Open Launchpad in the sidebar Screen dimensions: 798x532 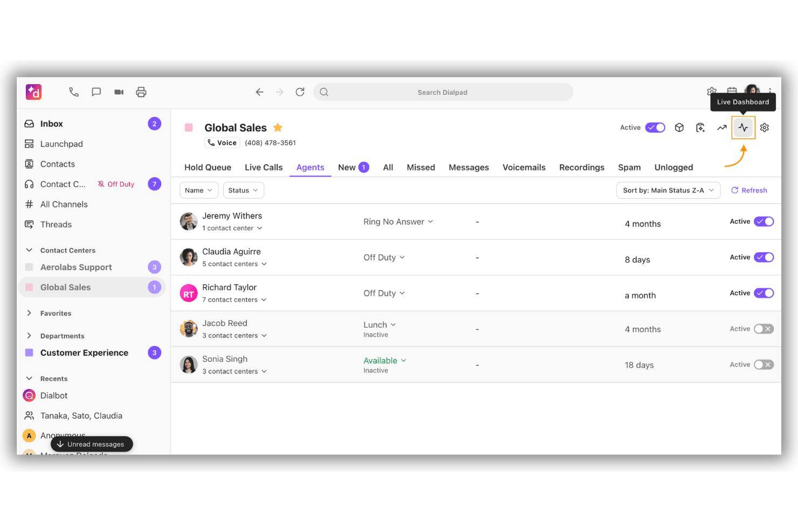pyautogui.click(x=92, y=144)
